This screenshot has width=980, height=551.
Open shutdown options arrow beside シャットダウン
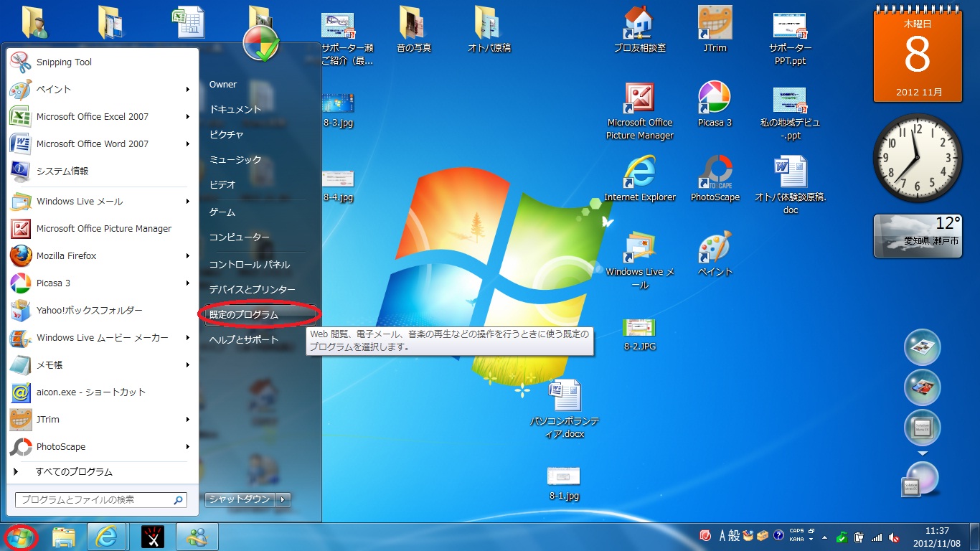(x=283, y=499)
